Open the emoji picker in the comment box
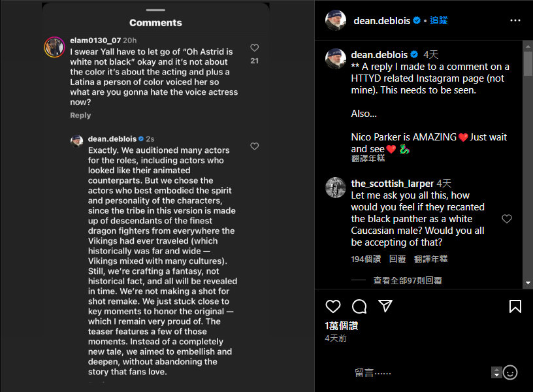Image resolution: width=533 pixels, height=392 pixels. [x=510, y=372]
